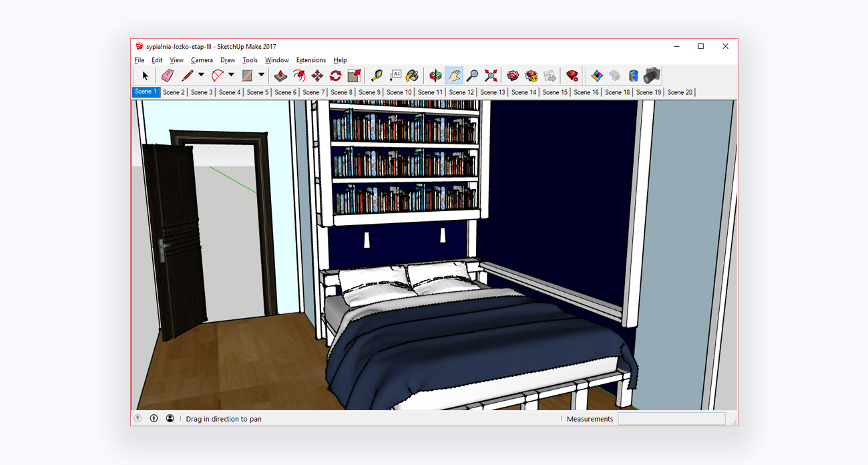Expand the Arc tool dropdown arrow
The height and width of the screenshot is (465, 868).
pos(231,75)
